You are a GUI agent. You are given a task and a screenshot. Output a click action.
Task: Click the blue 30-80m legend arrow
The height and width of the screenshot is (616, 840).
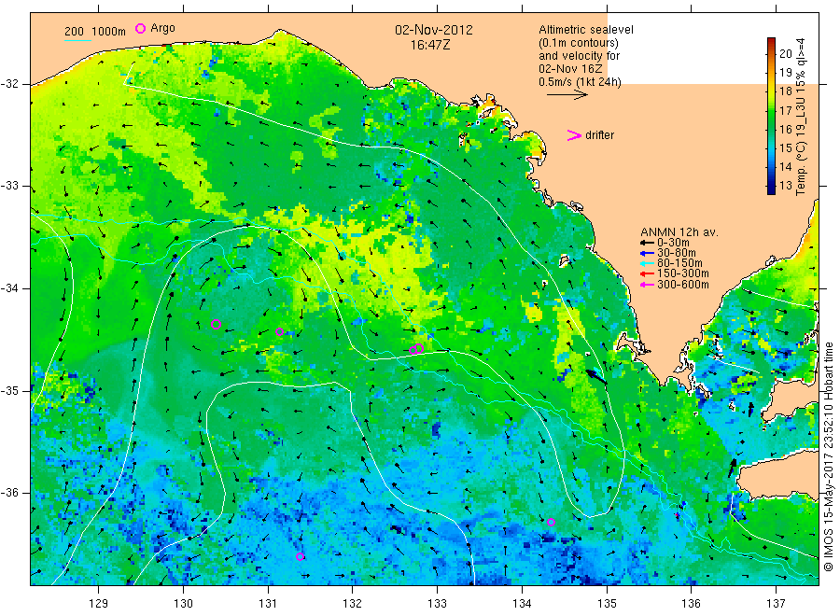[x=647, y=253]
